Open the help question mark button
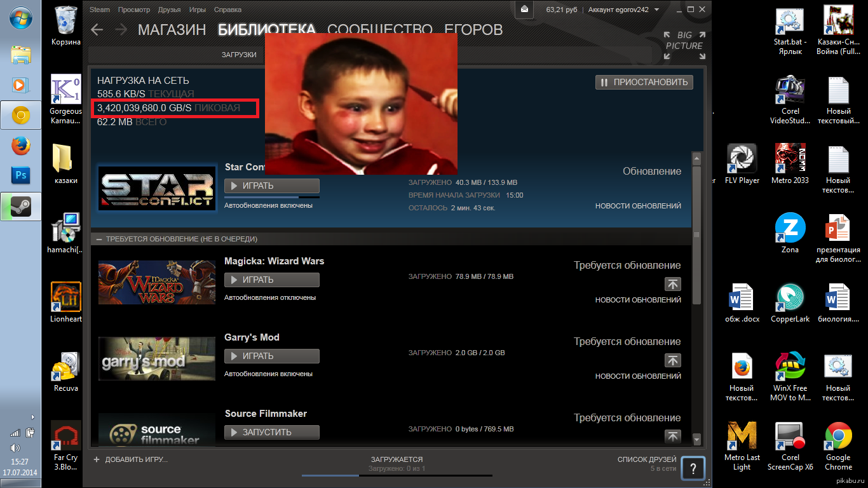 pos(693,470)
